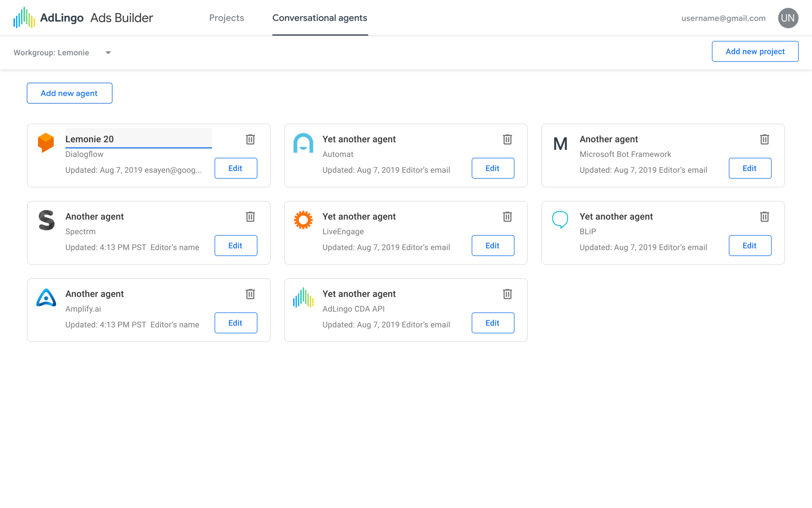
Task: Click trash icon on Amplify.ai agent card
Action: point(250,294)
